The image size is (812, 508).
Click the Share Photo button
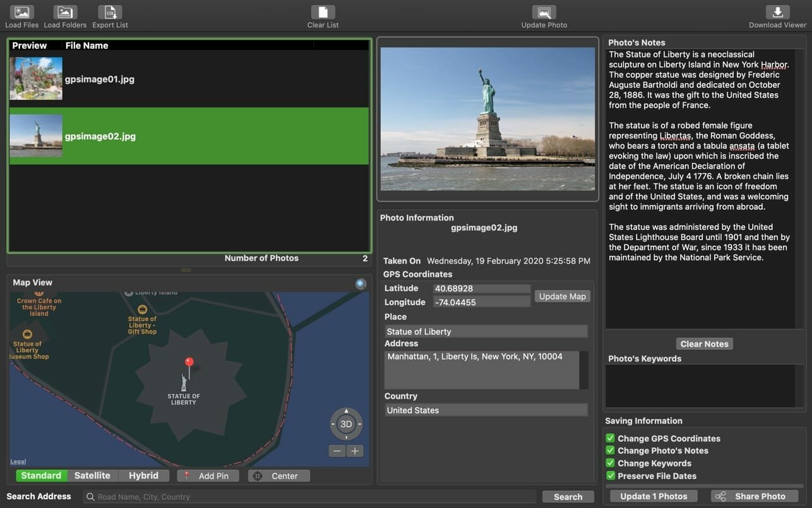pyautogui.click(x=752, y=497)
